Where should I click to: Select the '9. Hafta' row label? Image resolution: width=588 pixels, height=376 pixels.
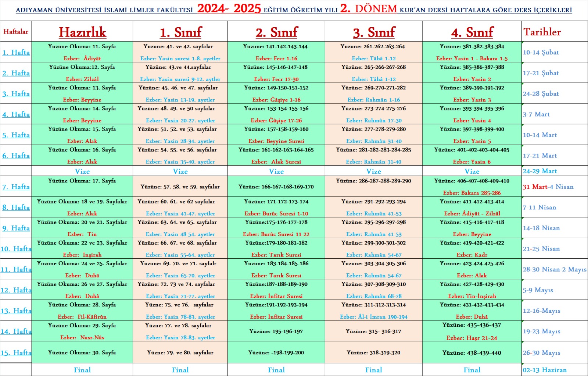pyautogui.click(x=16, y=228)
